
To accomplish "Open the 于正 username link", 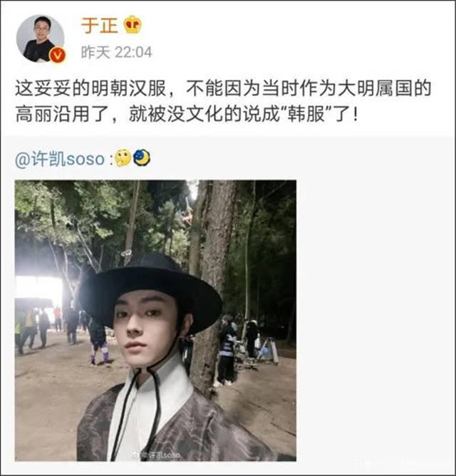I will tap(99, 25).
